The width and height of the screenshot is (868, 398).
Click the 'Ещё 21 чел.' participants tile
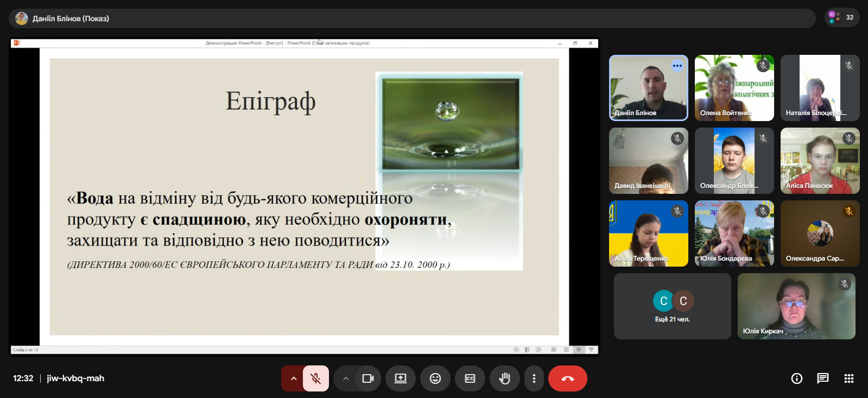click(x=673, y=306)
